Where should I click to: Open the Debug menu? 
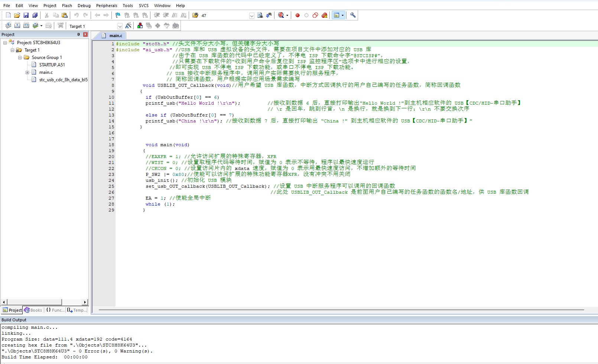(84, 6)
